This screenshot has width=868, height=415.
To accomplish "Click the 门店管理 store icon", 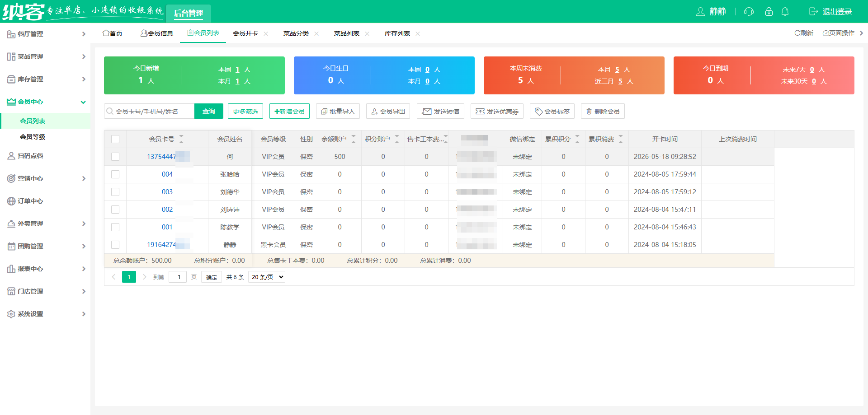I will pyautogui.click(x=11, y=291).
